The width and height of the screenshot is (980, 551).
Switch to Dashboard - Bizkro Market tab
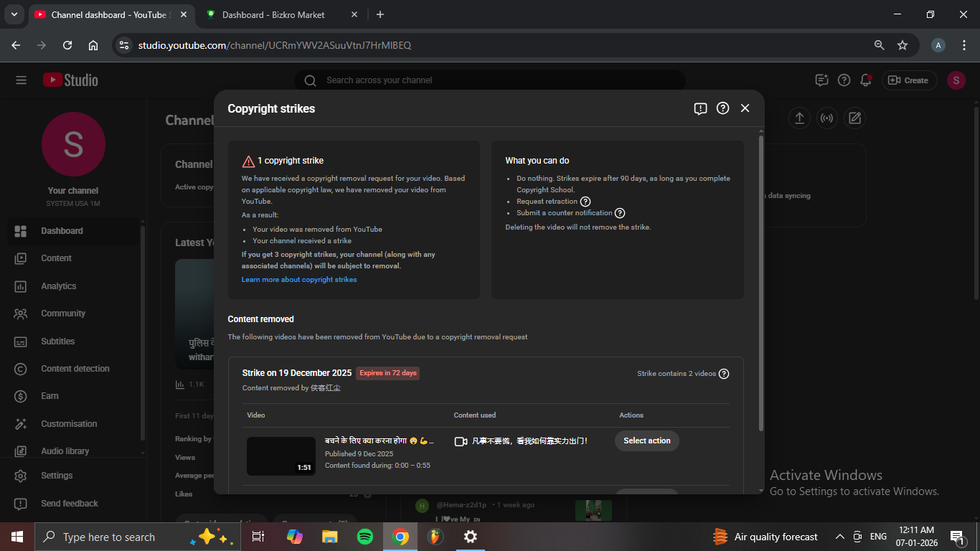[273, 14]
